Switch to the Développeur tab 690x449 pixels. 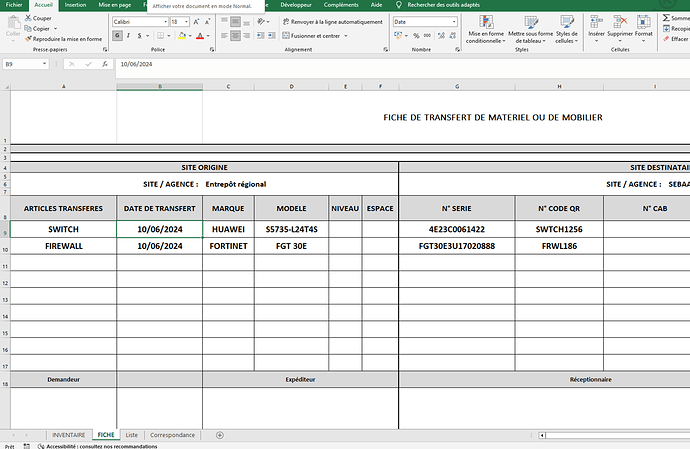(296, 5)
